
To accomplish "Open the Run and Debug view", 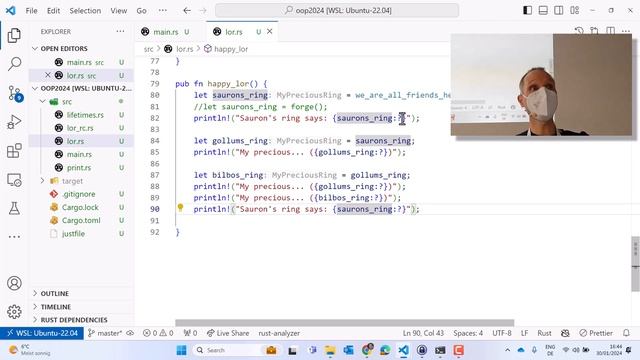I will (14, 122).
